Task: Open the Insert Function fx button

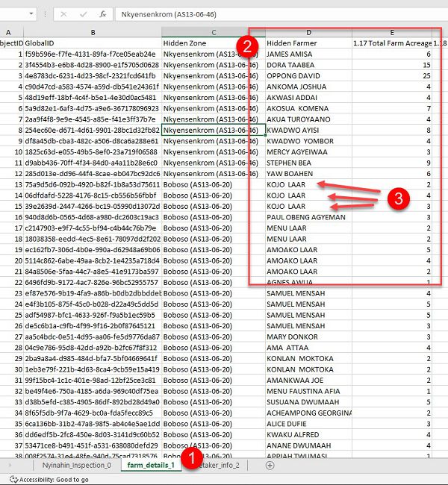Action: pos(103,14)
